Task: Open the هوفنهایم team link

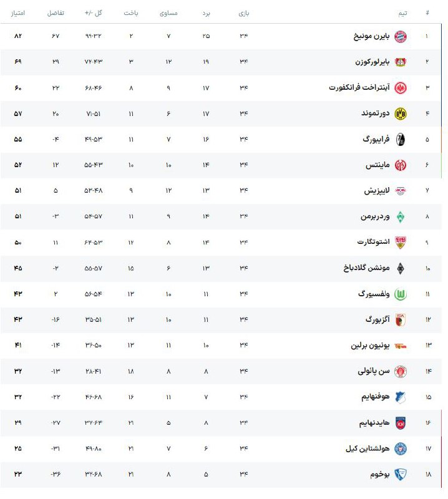Action: tap(375, 397)
